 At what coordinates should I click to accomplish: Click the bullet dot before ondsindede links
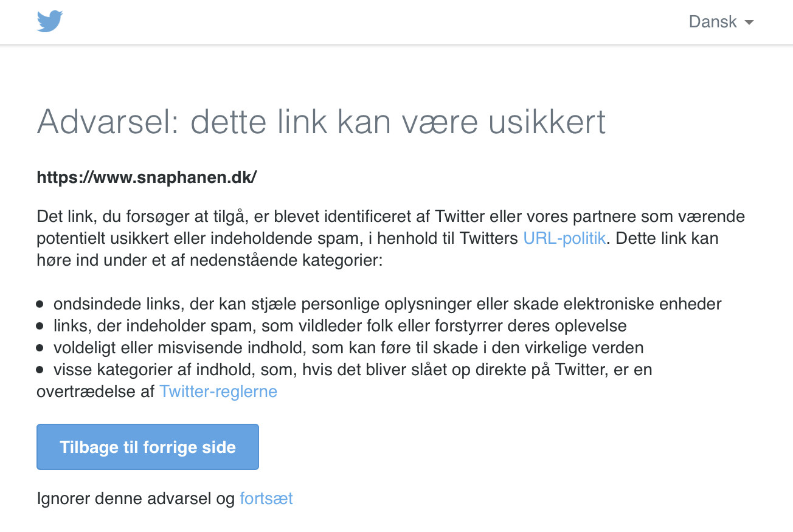tap(40, 304)
